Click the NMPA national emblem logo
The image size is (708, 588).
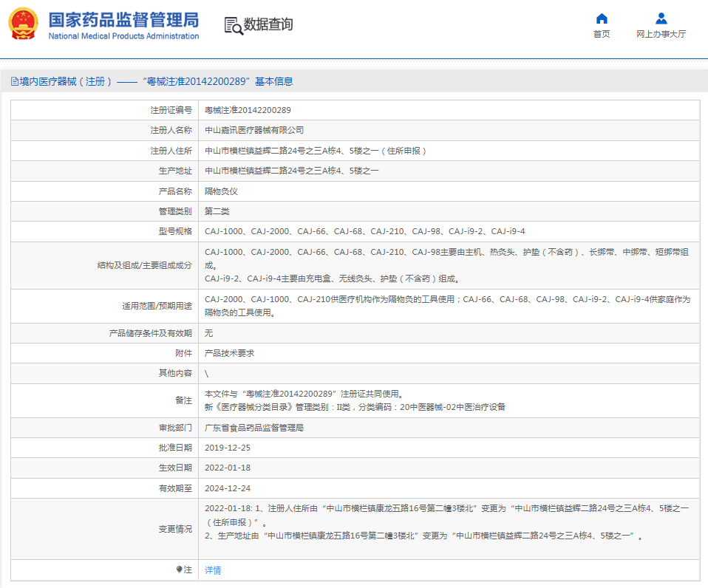click(24, 24)
